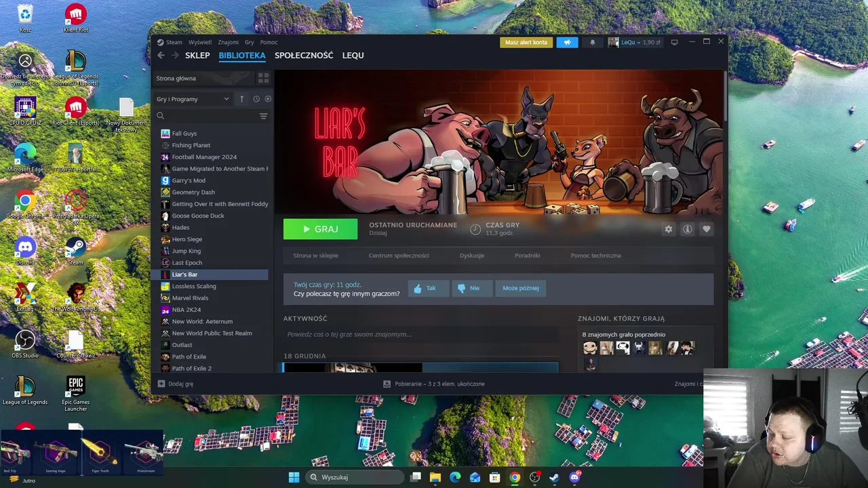The width and height of the screenshot is (868, 488).
Task: Open the Gry menu
Action: coord(249,42)
